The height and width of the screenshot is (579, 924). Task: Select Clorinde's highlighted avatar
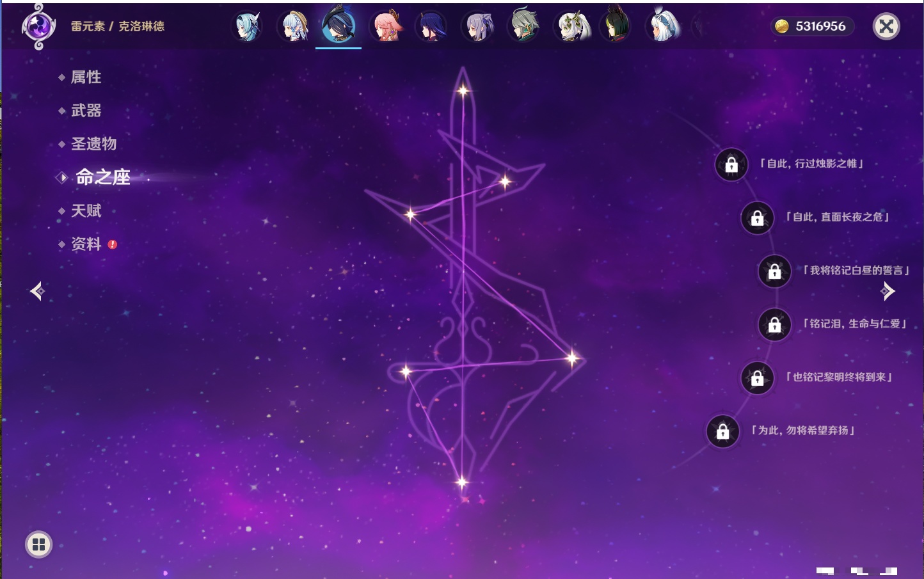click(339, 25)
